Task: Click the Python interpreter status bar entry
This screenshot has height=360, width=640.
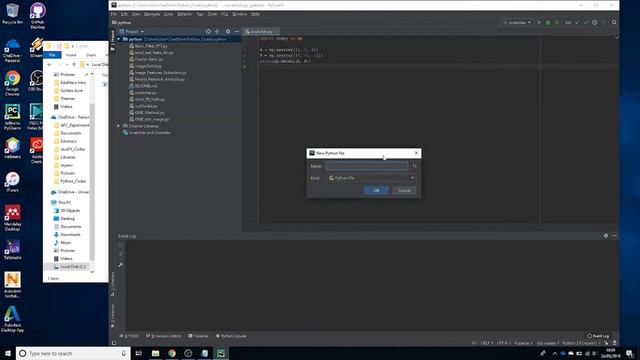Action: [x=580, y=343]
